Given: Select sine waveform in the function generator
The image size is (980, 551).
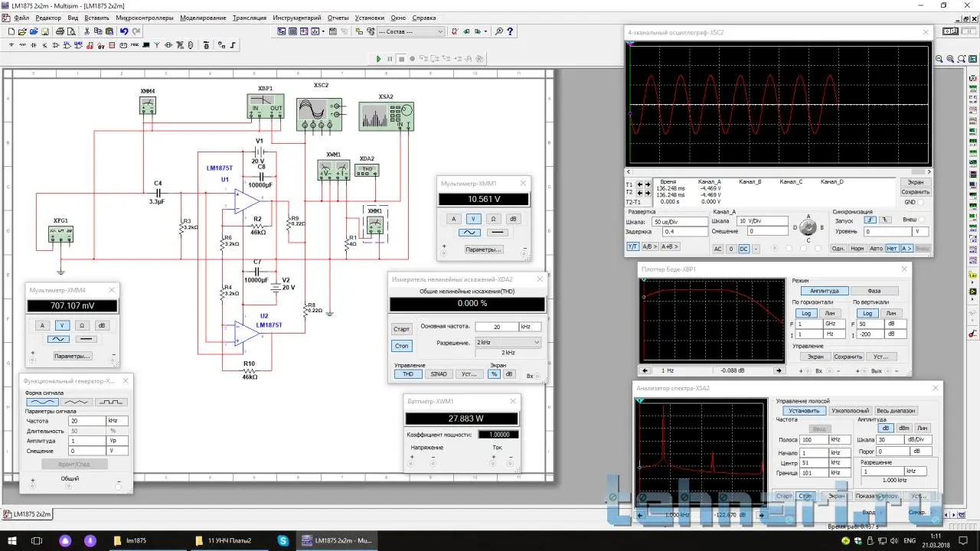Looking at the screenshot, I should (x=42, y=402).
